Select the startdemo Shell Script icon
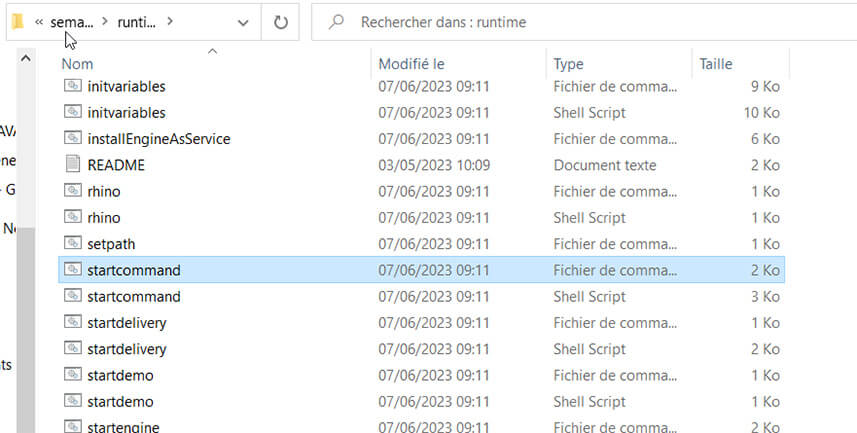The image size is (857, 433). (73, 401)
